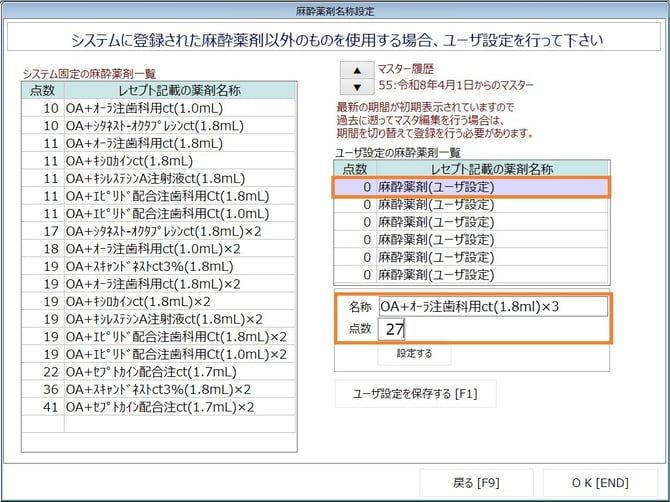670x502 pixels.
Task: Click the レセプト記載の薬剤名称 header in system list
Action: [x=180, y=90]
